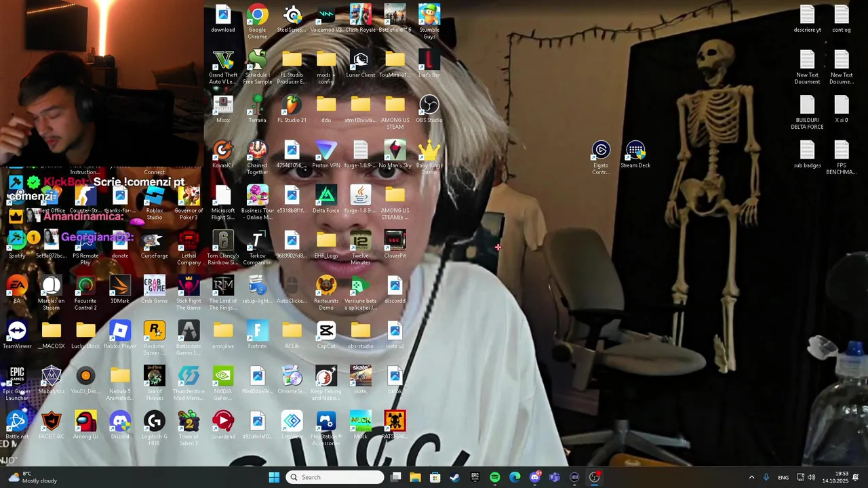This screenshot has height=488, width=868.
Task: Select sub badges text file
Action: tap(807, 154)
